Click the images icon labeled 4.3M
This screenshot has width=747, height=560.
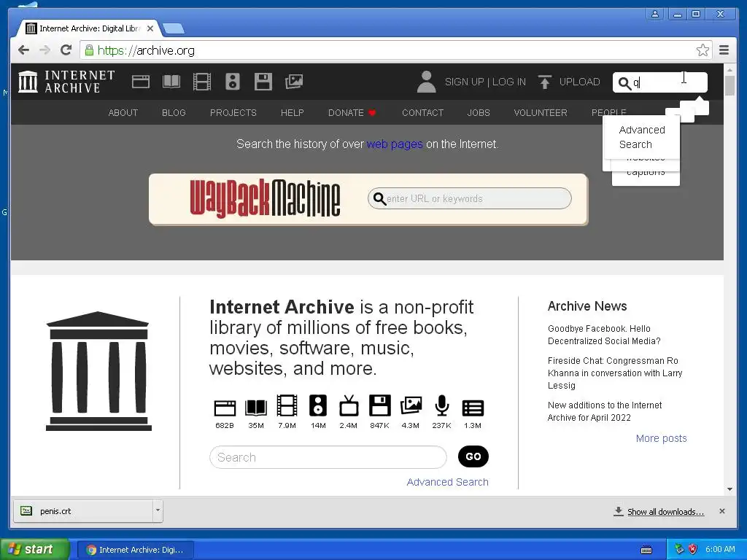coord(411,405)
